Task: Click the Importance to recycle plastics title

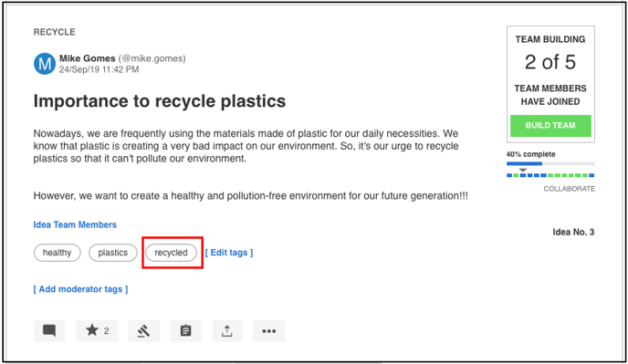Action: (x=160, y=101)
